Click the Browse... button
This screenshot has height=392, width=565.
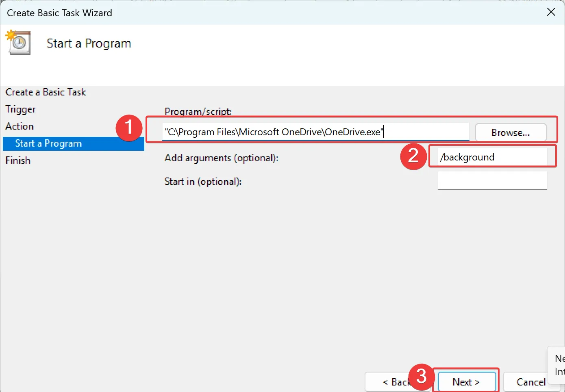[511, 132]
